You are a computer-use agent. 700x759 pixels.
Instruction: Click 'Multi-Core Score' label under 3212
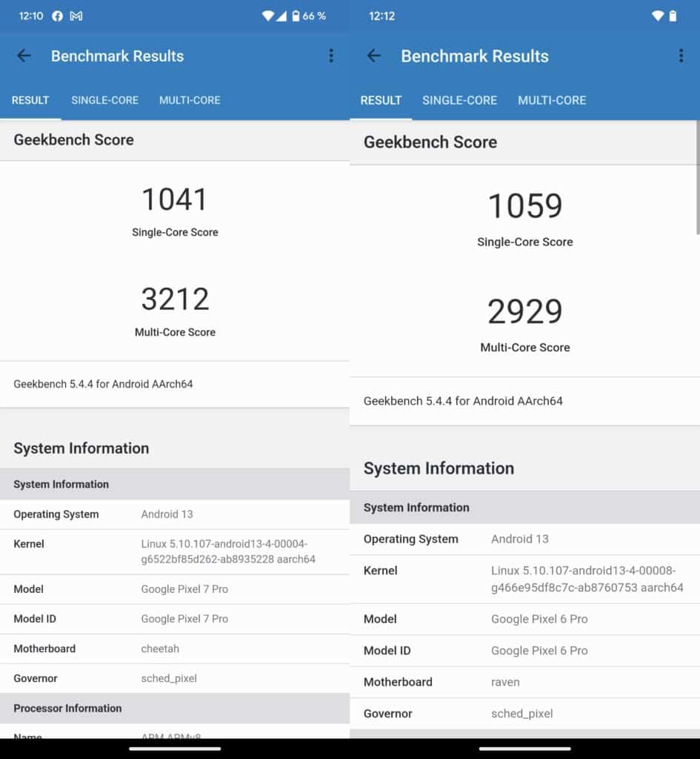click(175, 332)
